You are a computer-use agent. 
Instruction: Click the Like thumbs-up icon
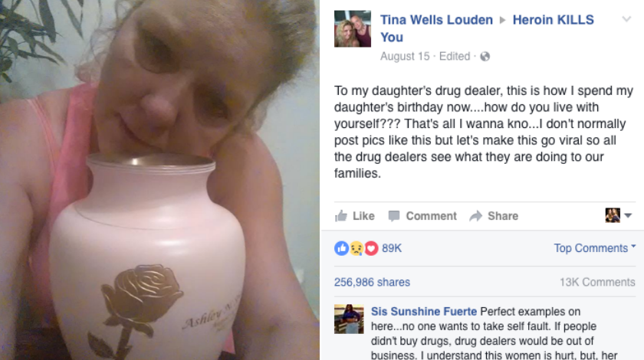click(341, 215)
